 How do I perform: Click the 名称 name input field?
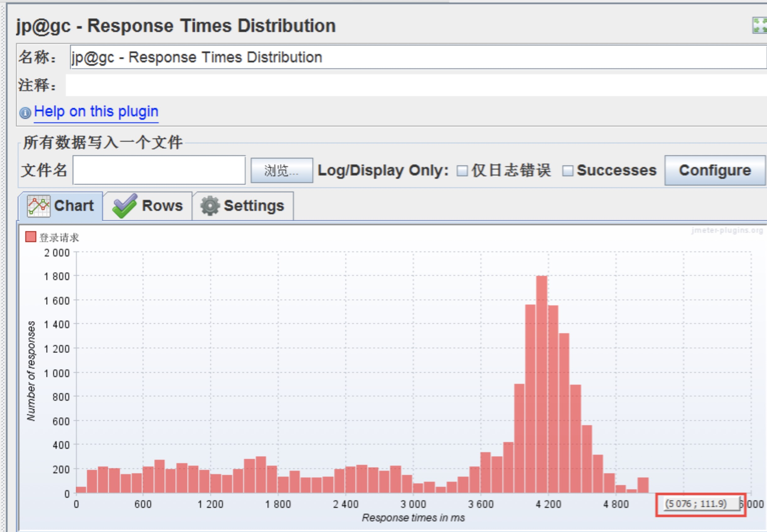pyautogui.click(x=417, y=57)
